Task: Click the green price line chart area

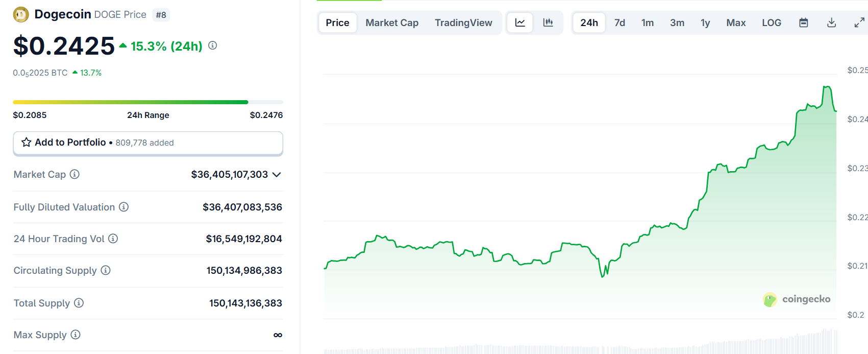Action: coord(580,202)
